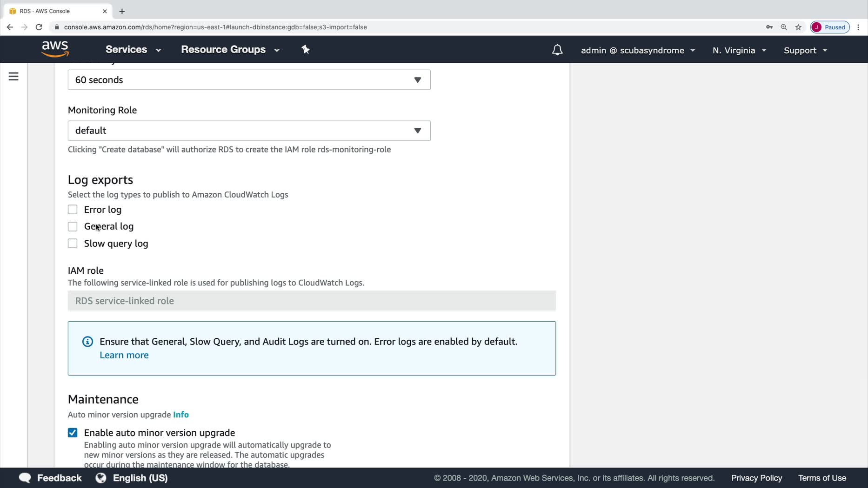Click the info icon in the logs notice
Image resolution: width=868 pixels, height=488 pixels.
tap(87, 342)
